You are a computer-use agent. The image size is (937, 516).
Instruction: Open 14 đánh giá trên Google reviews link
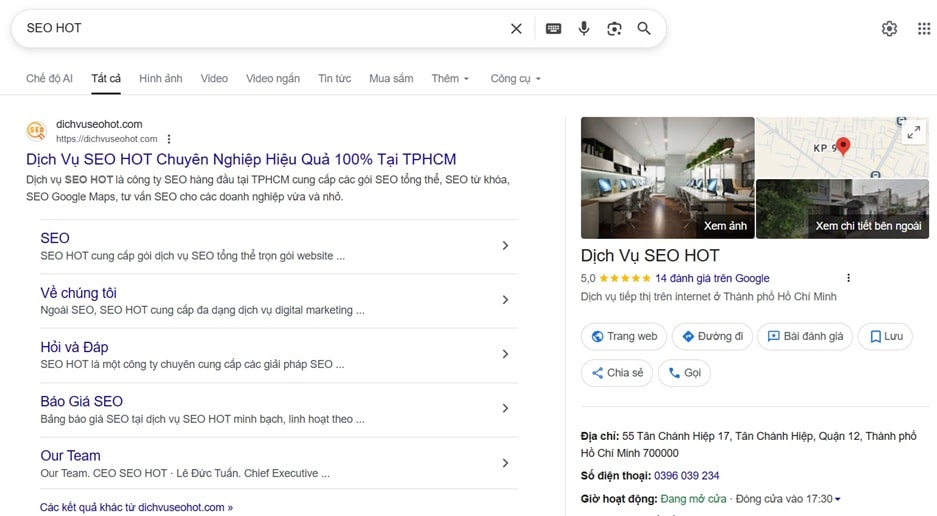point(712,278)
